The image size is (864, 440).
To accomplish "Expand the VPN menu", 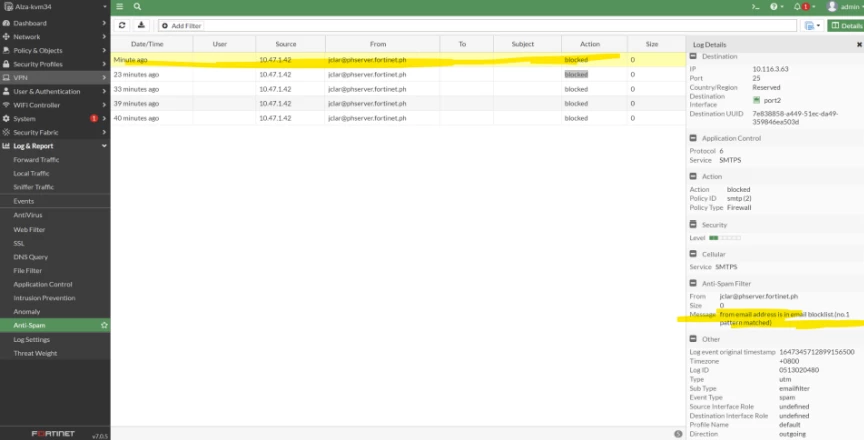I will 55,78.
